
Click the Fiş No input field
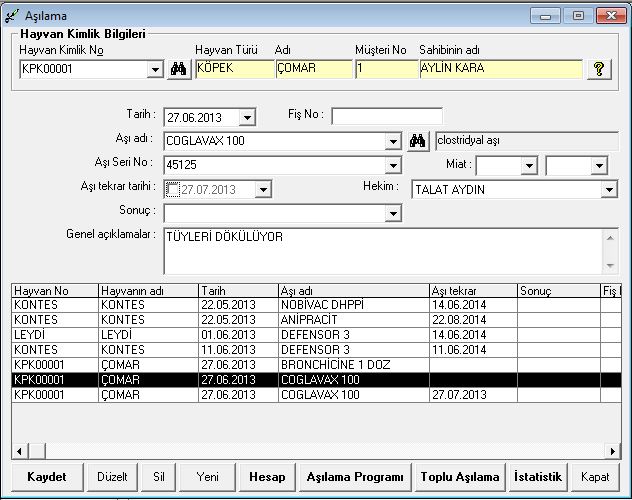(387, 116)
